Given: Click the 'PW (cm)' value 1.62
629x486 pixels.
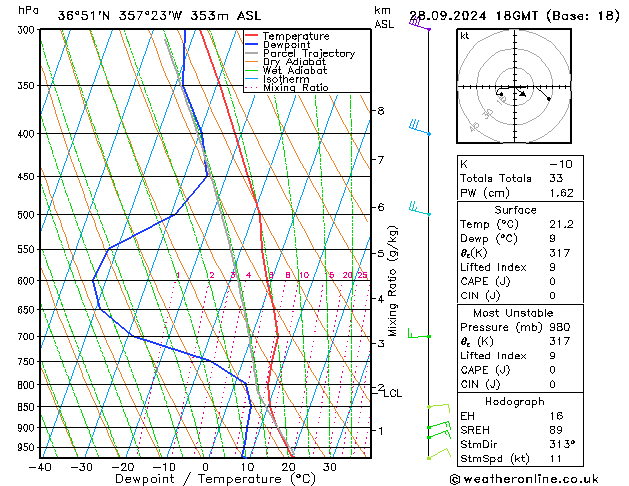Looking at the screenshot, I should [x=561, y=193].
